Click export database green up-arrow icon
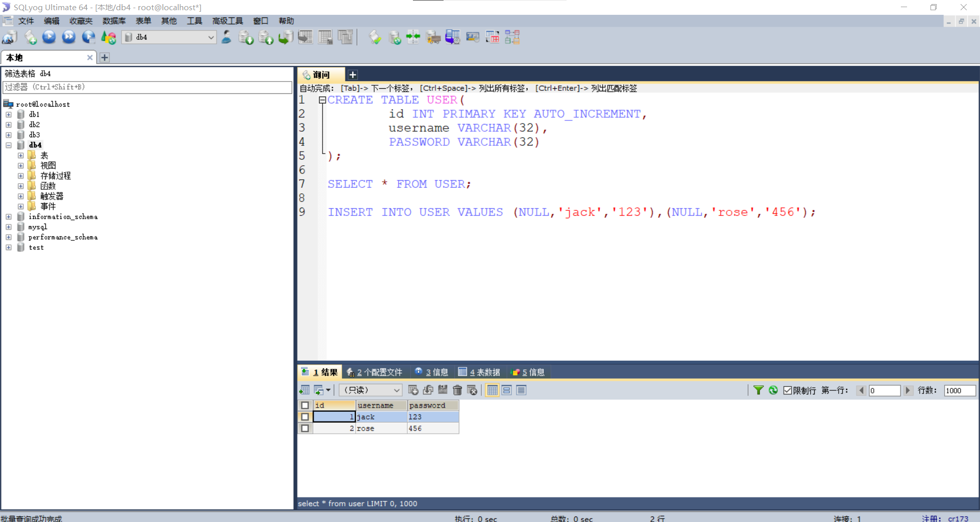Image resolution: width=980 pixels, height=522 pixels. point(266,37)
